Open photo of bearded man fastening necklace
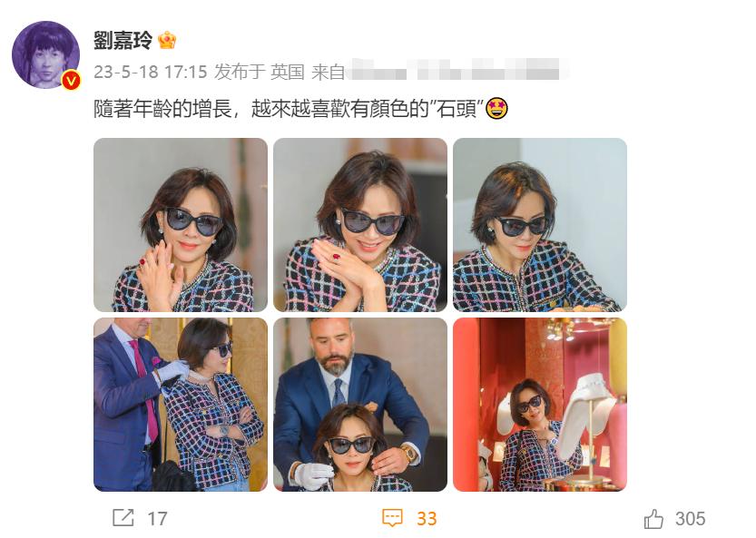 click(360, 405)
